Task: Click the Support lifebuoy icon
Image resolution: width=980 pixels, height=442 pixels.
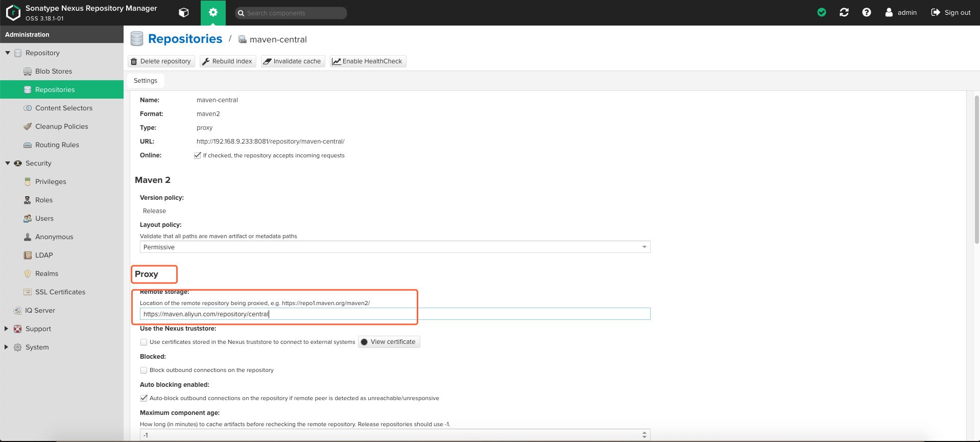Action: (18, 329)
